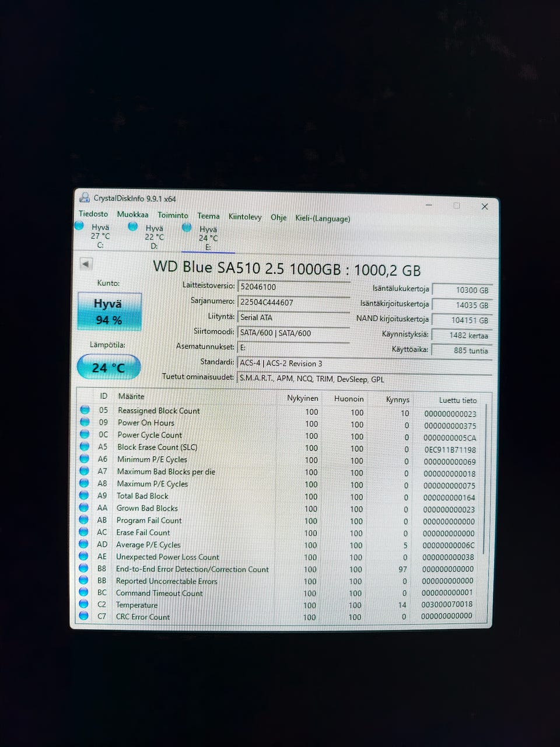
Task: Click the Hyvä 94 % health status button
Action: pyautogui.click(x=109, y=312)
